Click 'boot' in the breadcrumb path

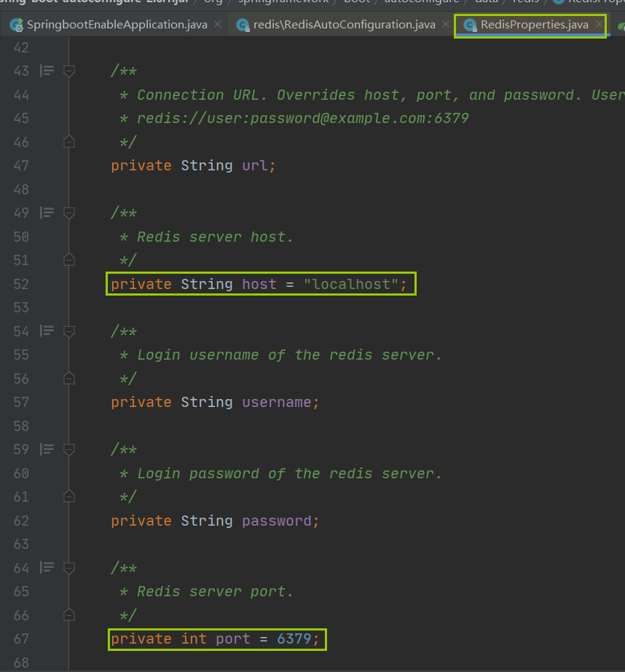click(357, 2)
